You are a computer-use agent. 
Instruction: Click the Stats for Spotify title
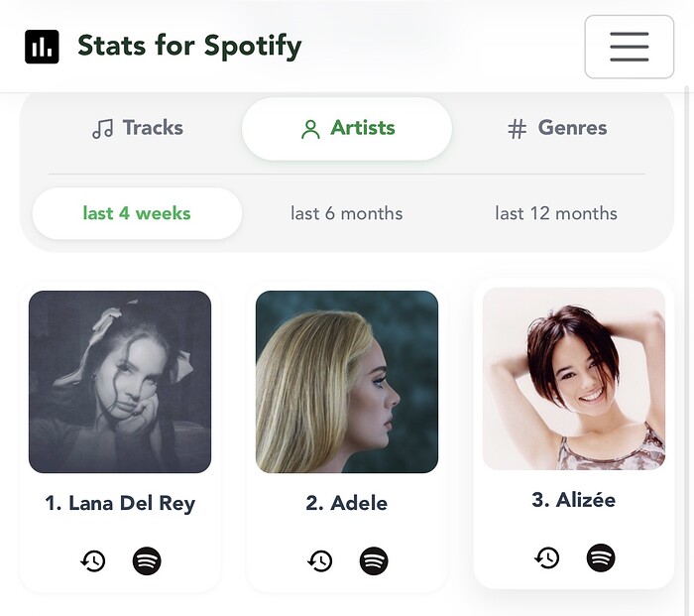pyautogui.click(x=189, y=46)
